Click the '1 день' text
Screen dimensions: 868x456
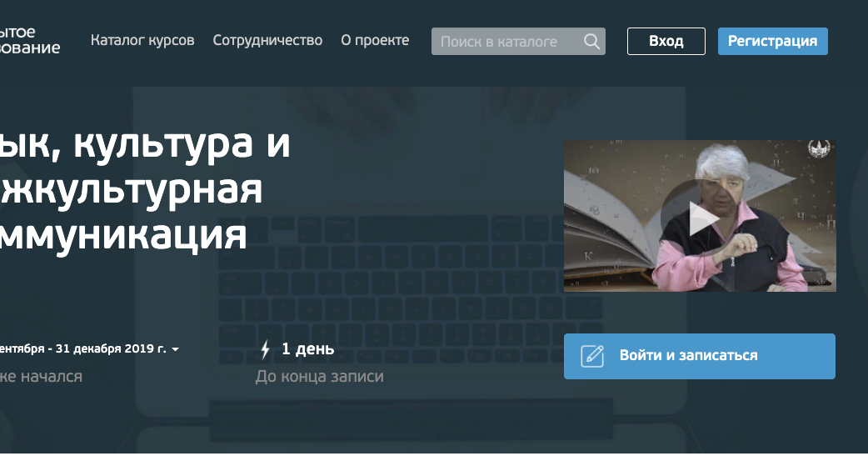(307, 349)
